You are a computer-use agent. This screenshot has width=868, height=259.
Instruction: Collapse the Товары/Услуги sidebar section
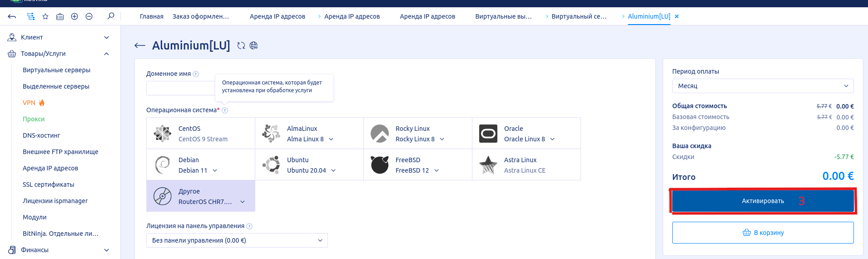pos(106,54)
